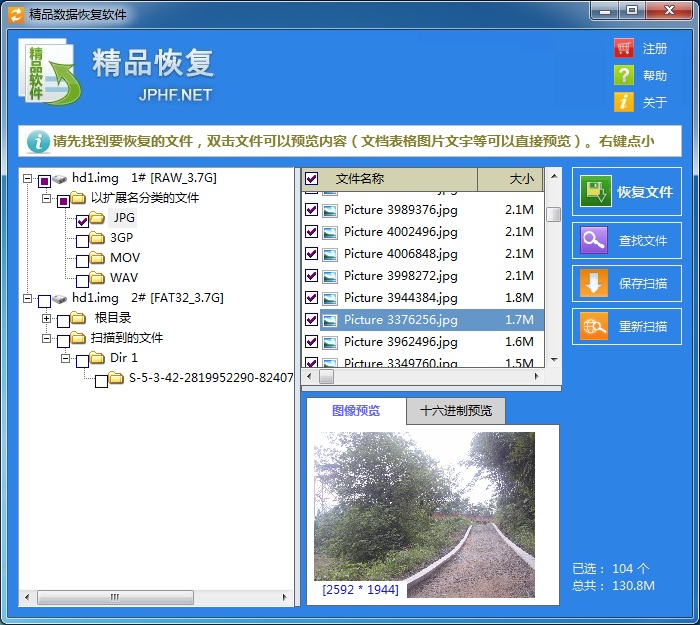Image resolution: width=700 pixels, height=625 pixels.
Task: Select row Picture 3944384.jpg
Action: (423, 298)
